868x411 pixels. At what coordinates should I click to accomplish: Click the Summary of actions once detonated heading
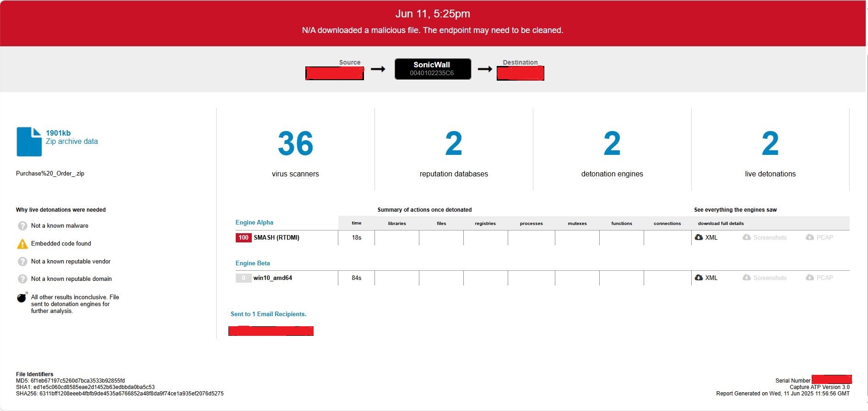(x=424, y=210)
